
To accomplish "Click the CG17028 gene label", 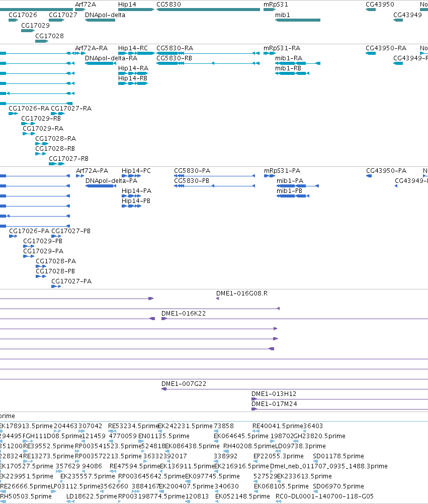I will 50,36.
